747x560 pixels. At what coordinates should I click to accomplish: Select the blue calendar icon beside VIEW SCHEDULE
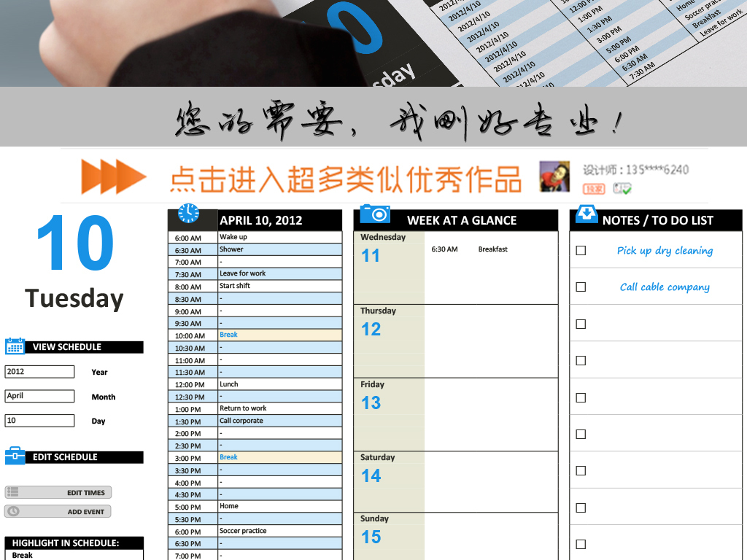coord(14,346)
